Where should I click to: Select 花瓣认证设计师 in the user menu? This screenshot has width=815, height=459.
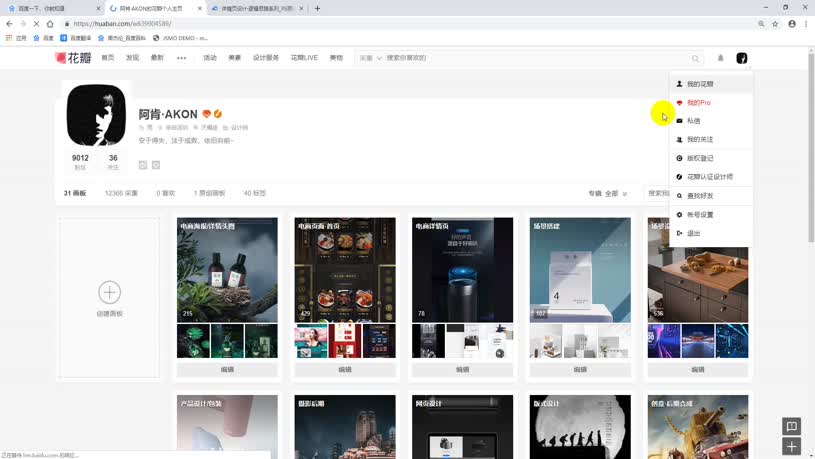[711, 177]
